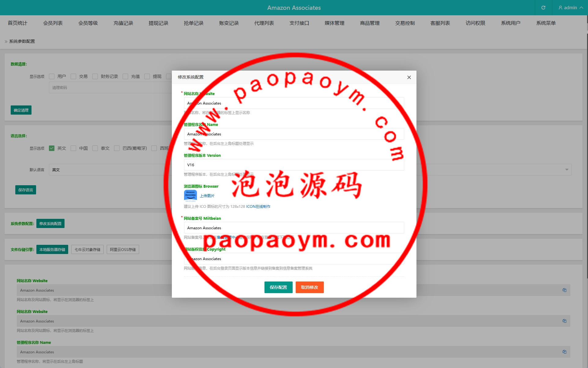Open 会员列表 menu

point(53,23)
